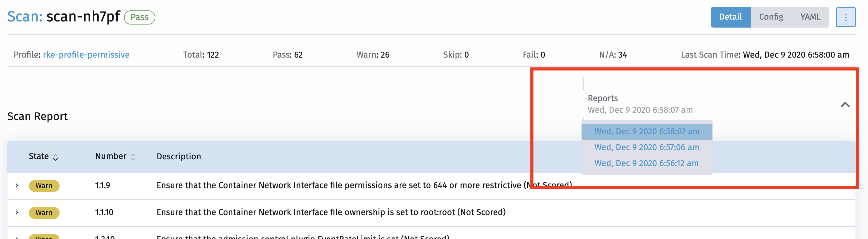Expand details for check 1.1.9
The image size is (868, 239).
(x=17, y=185)
